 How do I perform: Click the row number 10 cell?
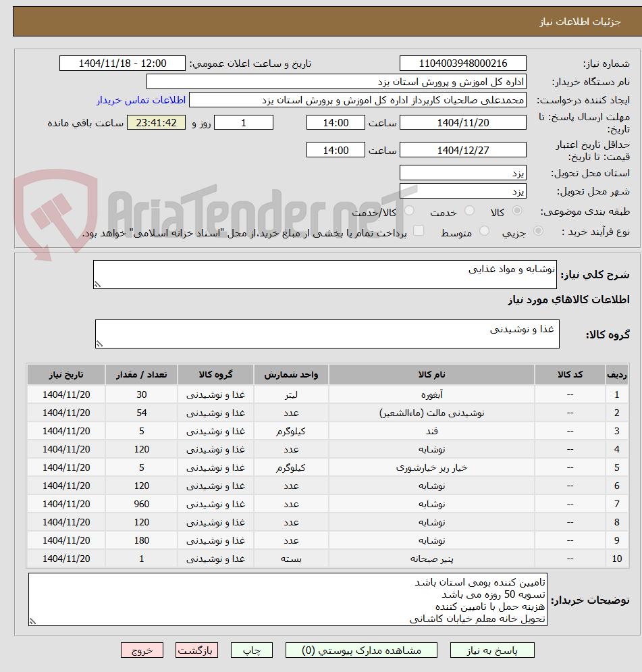(617, 559)
